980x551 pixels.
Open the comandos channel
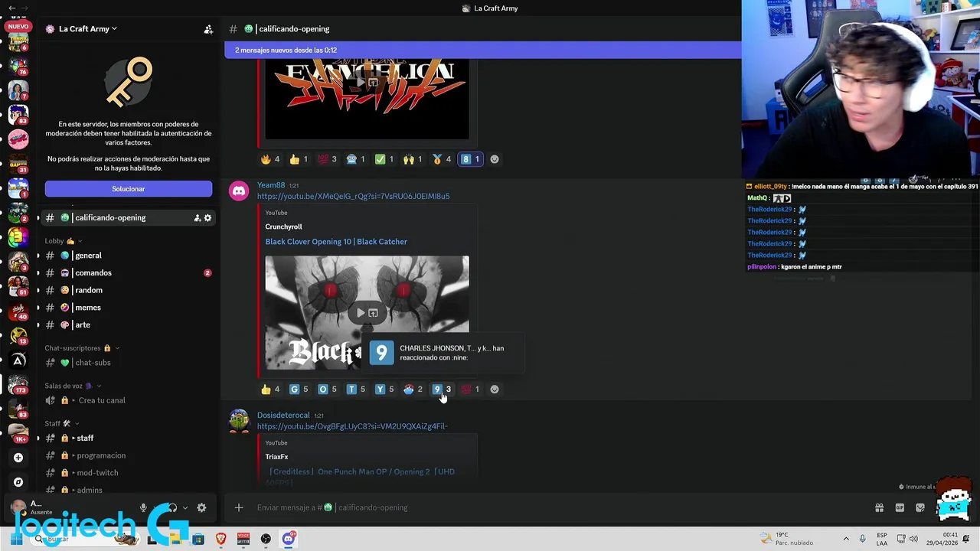[128, 273]
